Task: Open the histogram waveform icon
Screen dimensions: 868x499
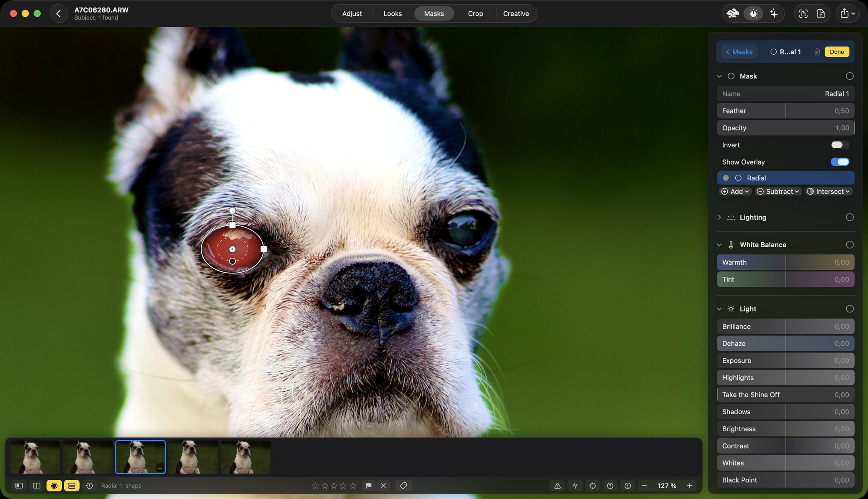Action: [575, 486]
